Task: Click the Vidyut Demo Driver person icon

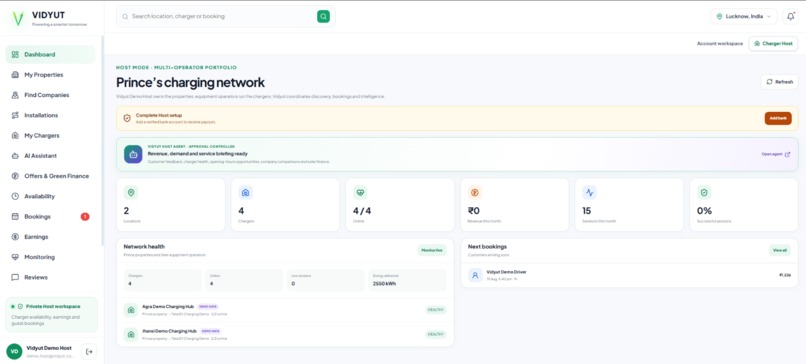Action: pos(475,275)
